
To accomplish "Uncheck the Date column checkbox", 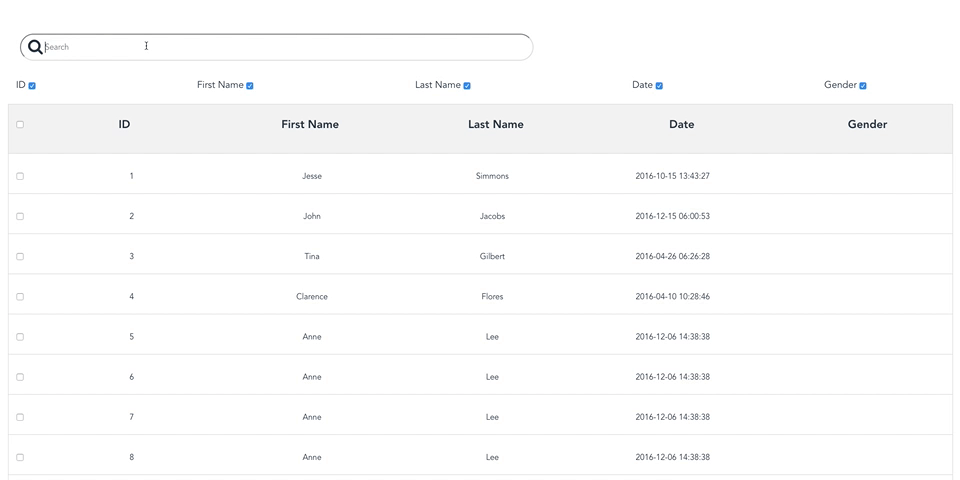I will coord(659,86).
